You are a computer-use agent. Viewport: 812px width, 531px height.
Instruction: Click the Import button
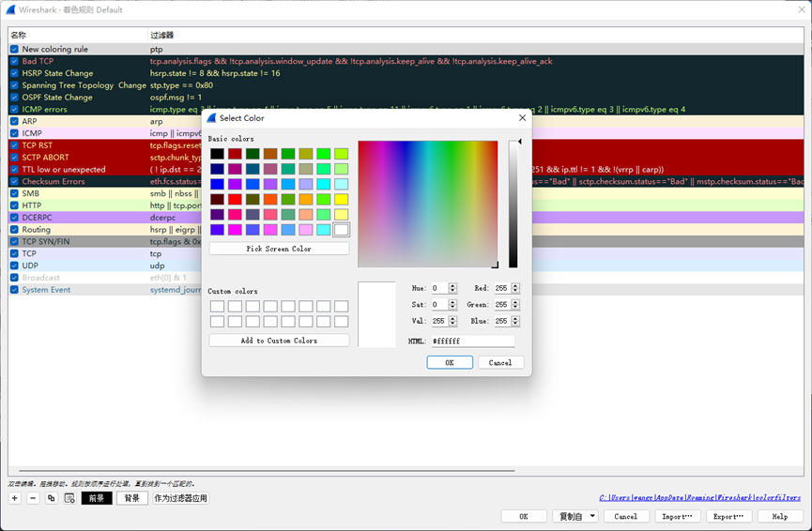[678, 516]
